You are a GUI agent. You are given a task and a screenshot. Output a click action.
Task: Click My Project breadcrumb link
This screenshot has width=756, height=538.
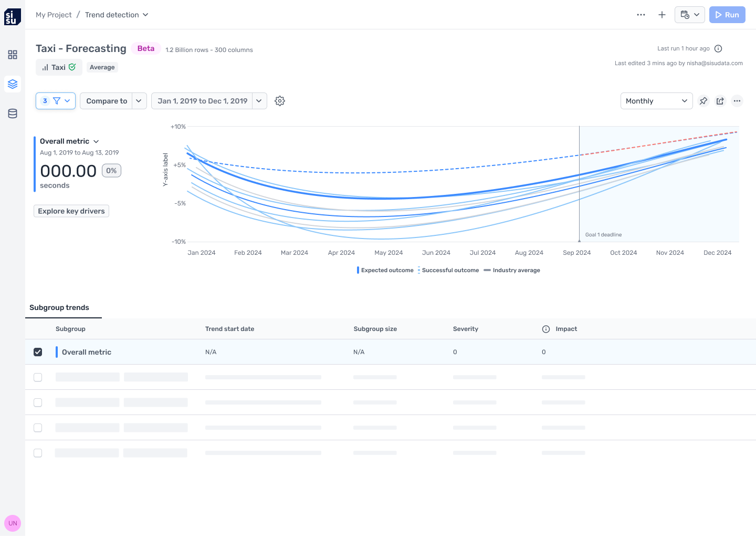[54, 15]
